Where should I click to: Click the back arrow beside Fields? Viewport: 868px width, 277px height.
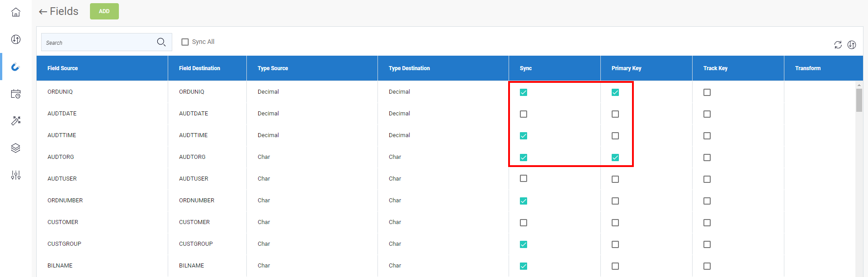43,12
